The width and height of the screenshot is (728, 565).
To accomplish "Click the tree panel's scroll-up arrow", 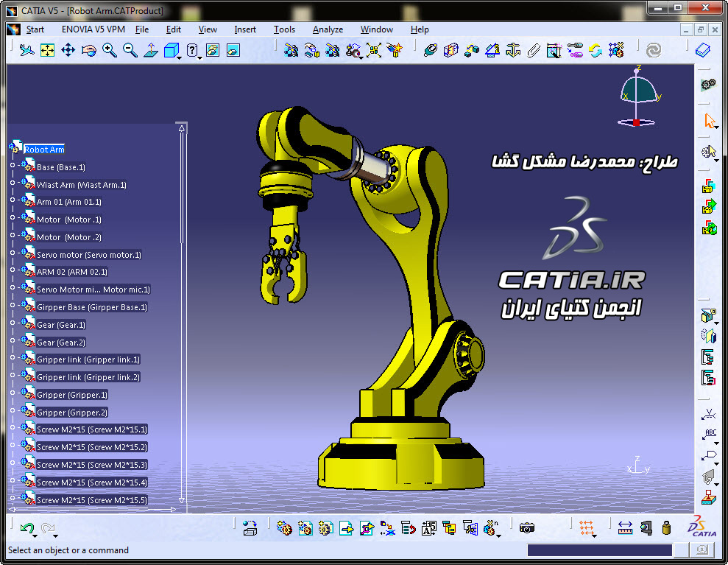I will (182, 127).
